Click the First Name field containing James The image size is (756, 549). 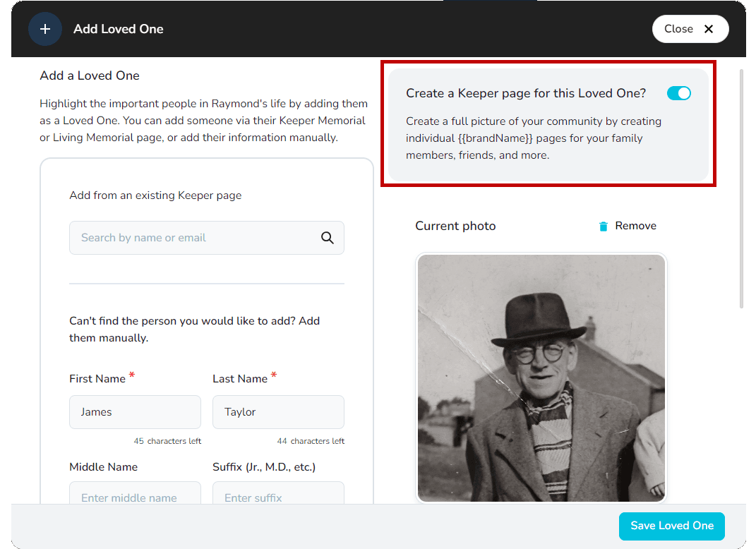point(135,411)
